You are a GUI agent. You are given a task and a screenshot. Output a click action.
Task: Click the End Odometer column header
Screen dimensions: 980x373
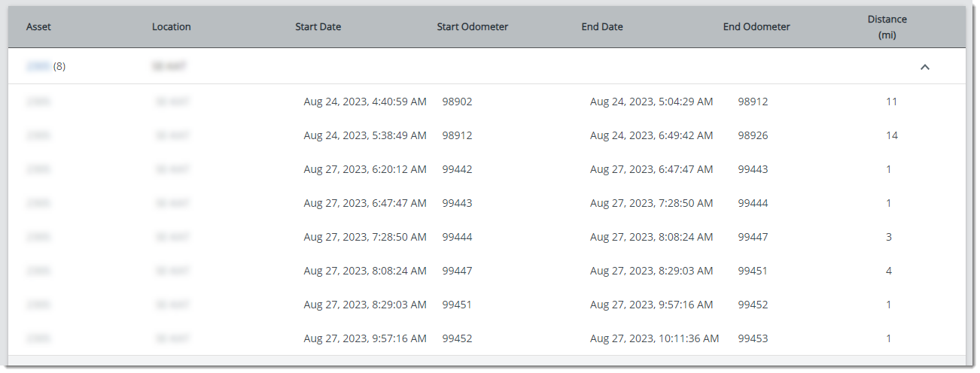coord(756,26)
